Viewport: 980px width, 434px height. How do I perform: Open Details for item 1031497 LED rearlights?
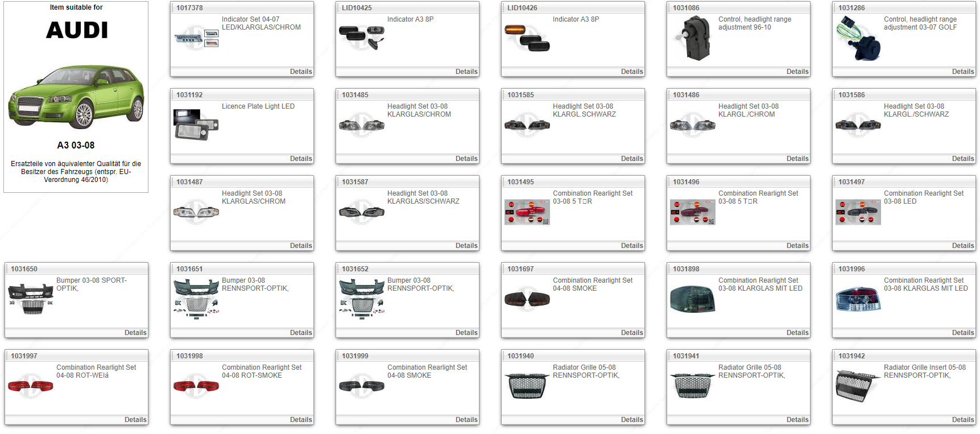tap(963, 246)
